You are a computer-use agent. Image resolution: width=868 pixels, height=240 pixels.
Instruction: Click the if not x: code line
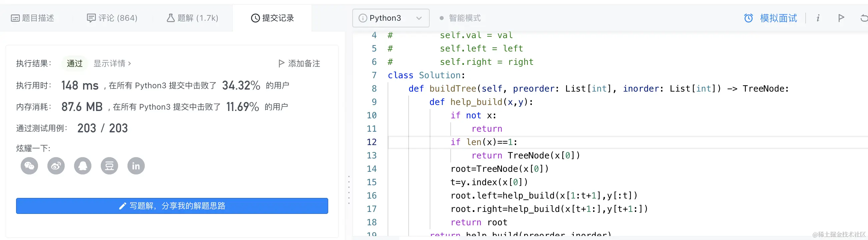tap(473, 115)
